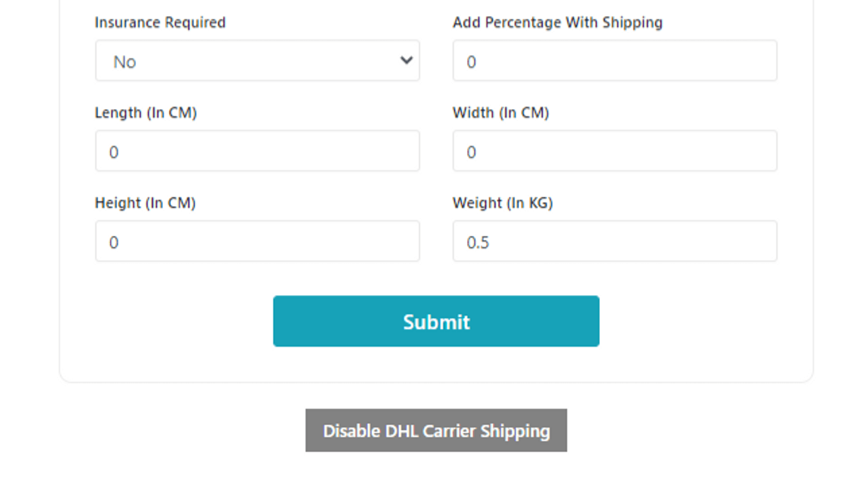Focus the Add Percentage With Shipping field
Viewport: 868px width, 488px height.
pyautogui.click(x=615, y=61)
